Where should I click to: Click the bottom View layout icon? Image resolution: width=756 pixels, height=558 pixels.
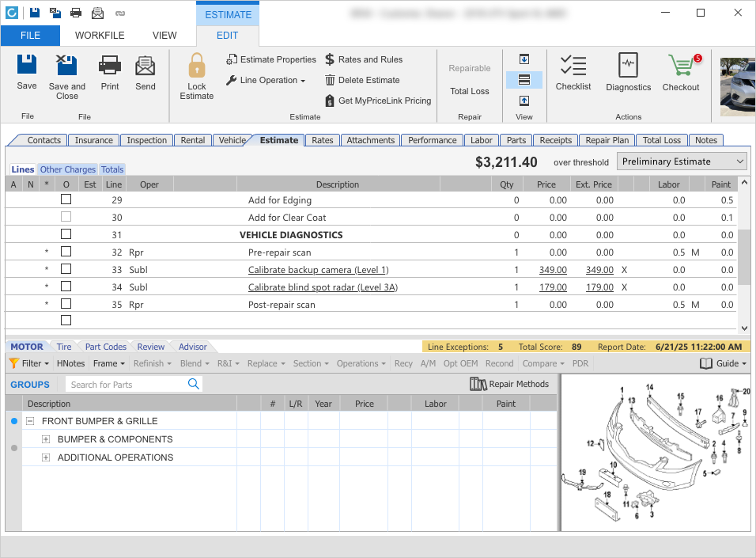(524, 101)
